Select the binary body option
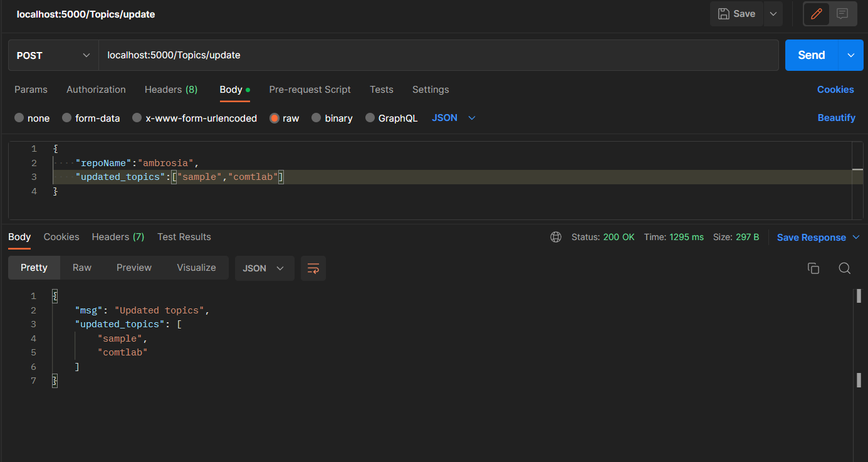 pyautogui.click(x=316, y=118)
